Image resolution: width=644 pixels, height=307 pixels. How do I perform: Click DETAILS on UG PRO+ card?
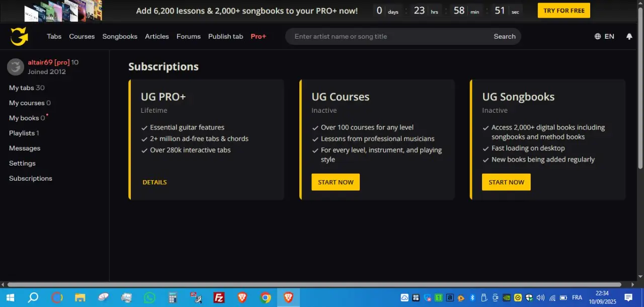(154, 182)
